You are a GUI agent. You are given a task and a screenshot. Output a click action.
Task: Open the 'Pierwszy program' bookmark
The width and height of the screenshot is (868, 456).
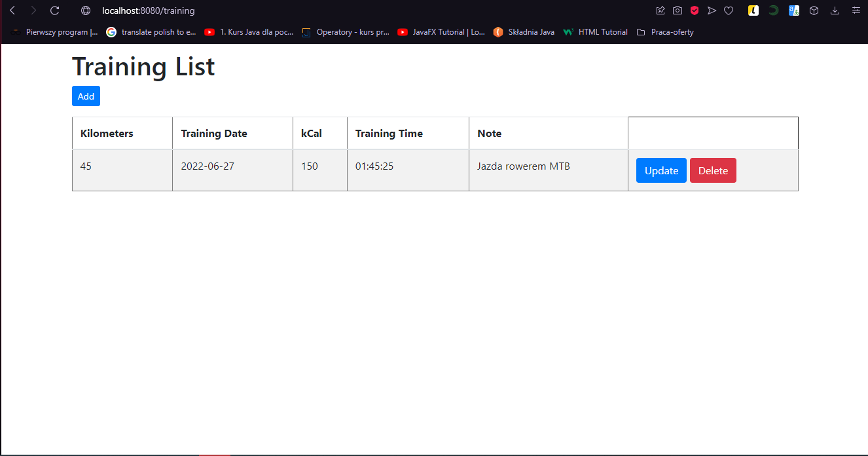pyautogui.click(x=54, y=31)
